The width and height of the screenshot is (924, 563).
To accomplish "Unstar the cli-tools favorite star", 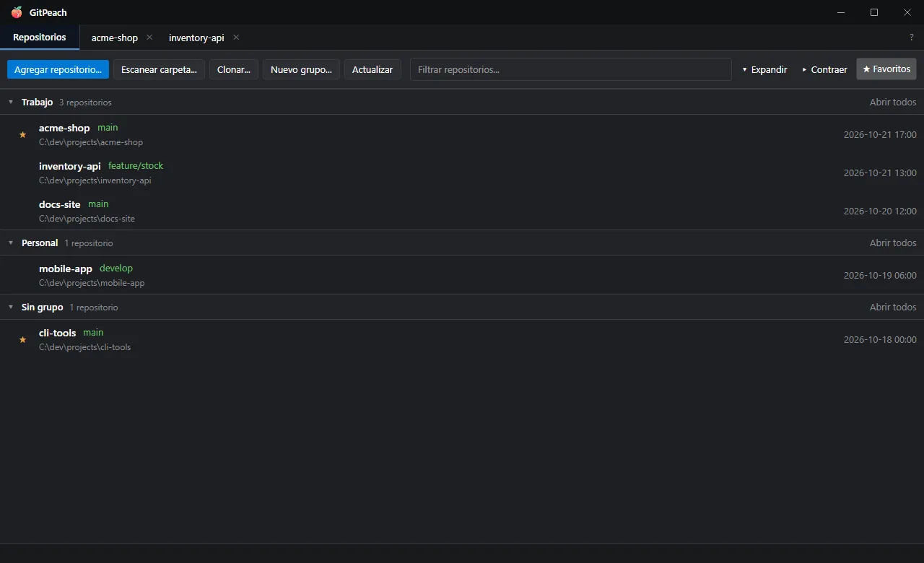I will (22, 340).
